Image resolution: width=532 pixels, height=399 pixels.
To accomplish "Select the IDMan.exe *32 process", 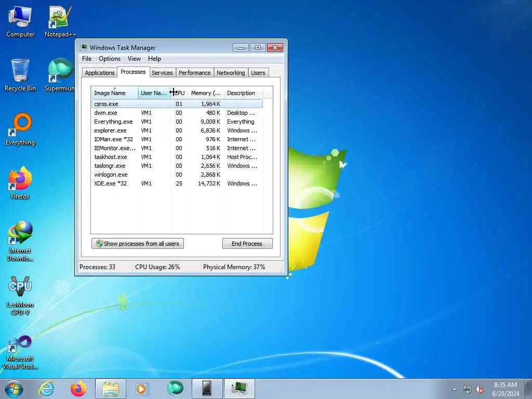I will [x=177, y=139].
